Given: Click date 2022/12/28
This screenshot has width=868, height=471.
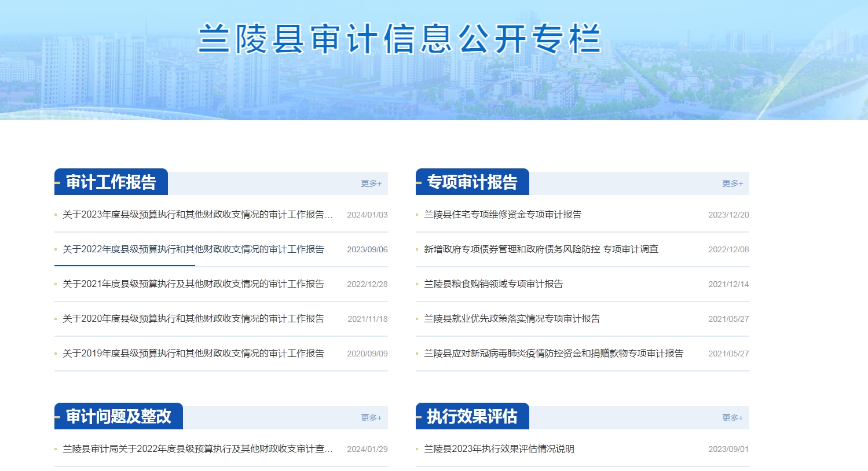Looking at the screenshot, I should (367, 284).
